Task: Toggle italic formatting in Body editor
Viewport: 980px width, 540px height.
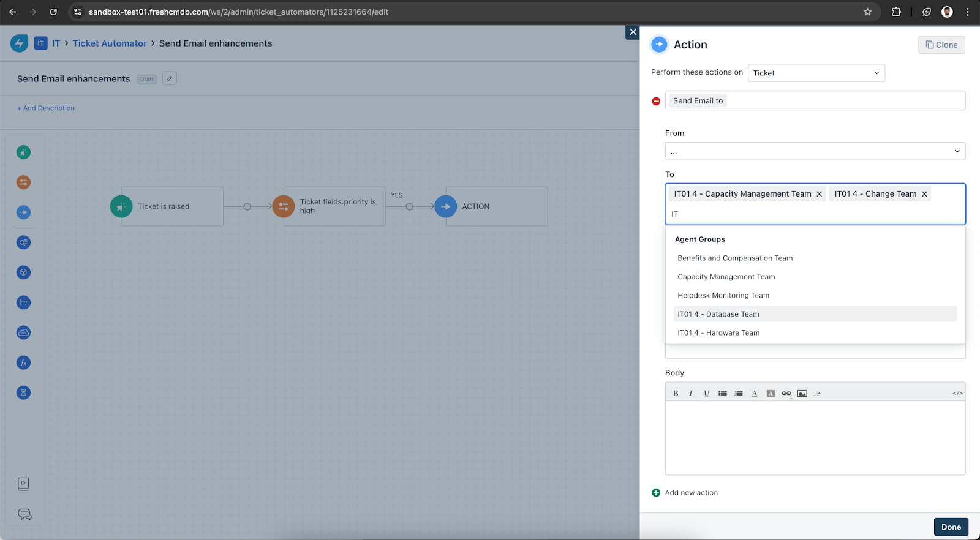Action: (690, 393)
